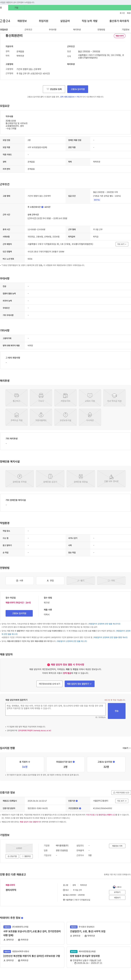
Task: Click the 면접 screening method box
Action: coord(50,581)
